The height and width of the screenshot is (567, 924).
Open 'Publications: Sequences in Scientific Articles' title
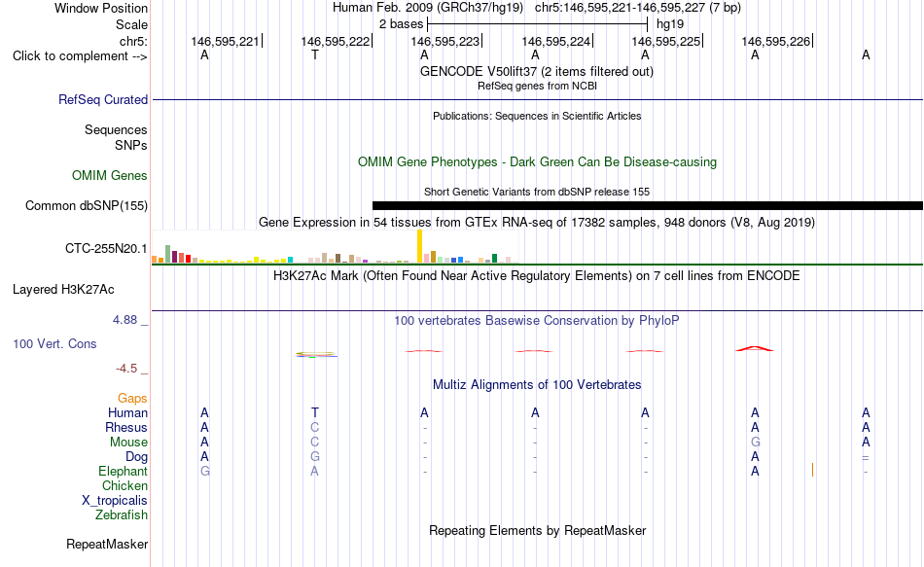coord(537,116)
